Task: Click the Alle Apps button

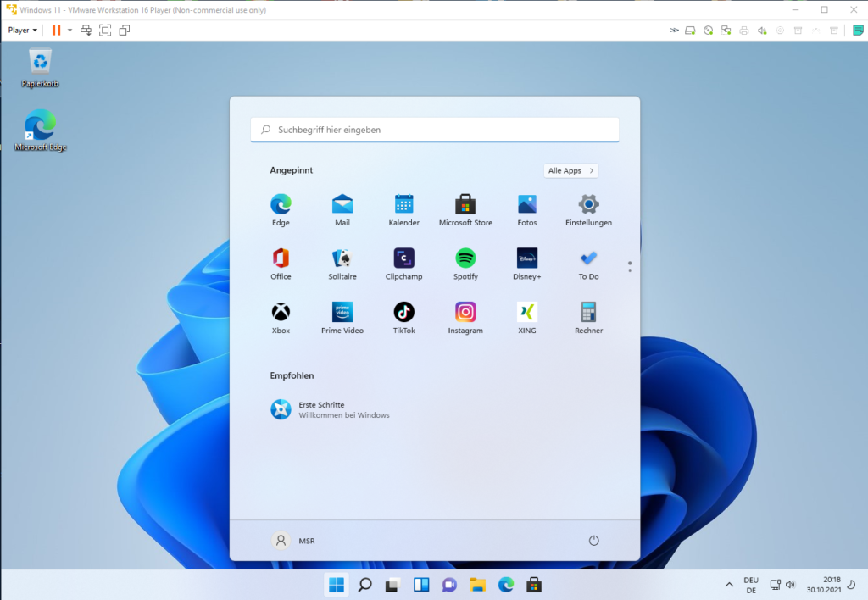Action: coord(570,170)
